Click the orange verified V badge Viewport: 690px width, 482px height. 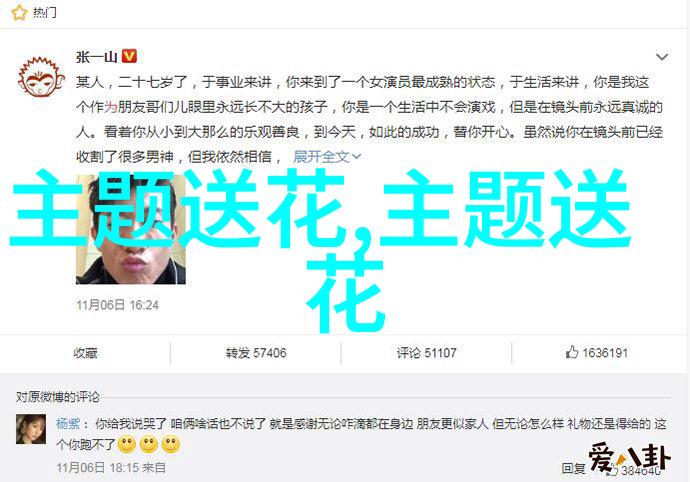click(x=129, y=56)
